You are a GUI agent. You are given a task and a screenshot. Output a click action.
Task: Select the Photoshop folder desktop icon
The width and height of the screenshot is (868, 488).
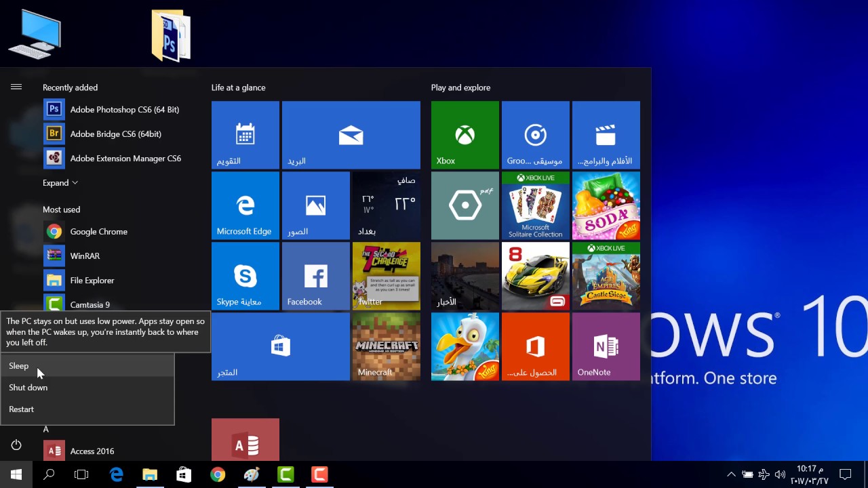tap(171, 35)
